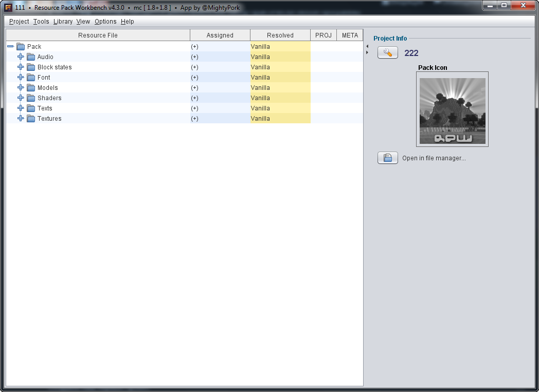Collapse the side panel using the left arrow on the divider
Image resolution: width=539 pixels, height=392 pixels.
click(367, 47)
